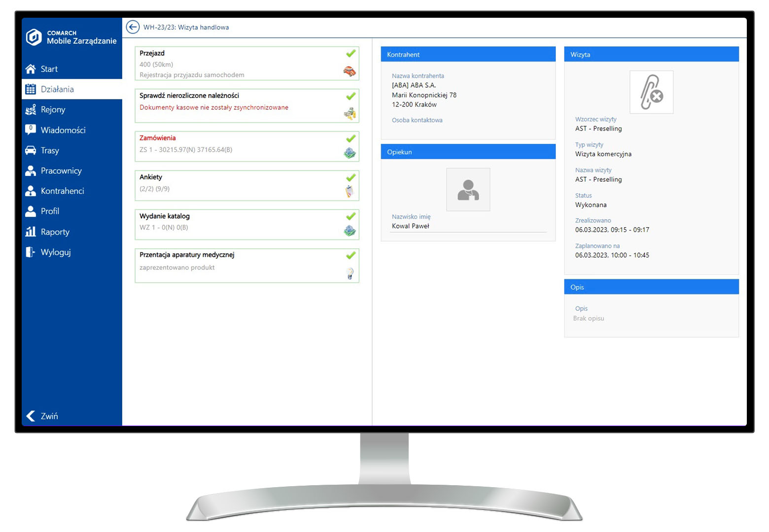Screen dimensions: 769x532
Task: Click the Wizyta komercyjna value
Action: [603, 154]
